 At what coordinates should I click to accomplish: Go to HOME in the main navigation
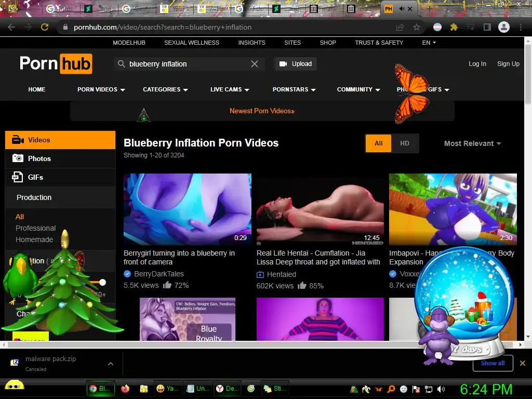click(37, 89)
